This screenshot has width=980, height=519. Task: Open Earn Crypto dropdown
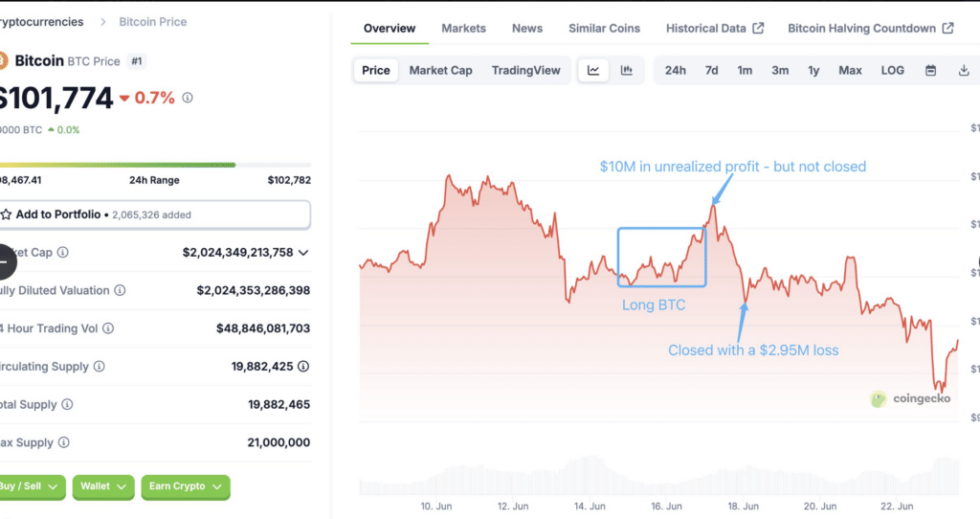186,486
